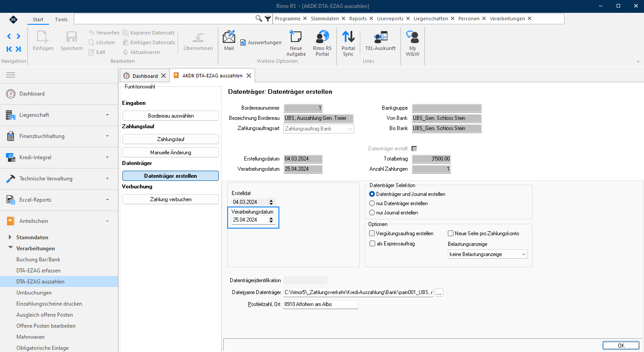Create a Neue Aufgabe task
The image size is (644, 352).
(x=296, y=43)
